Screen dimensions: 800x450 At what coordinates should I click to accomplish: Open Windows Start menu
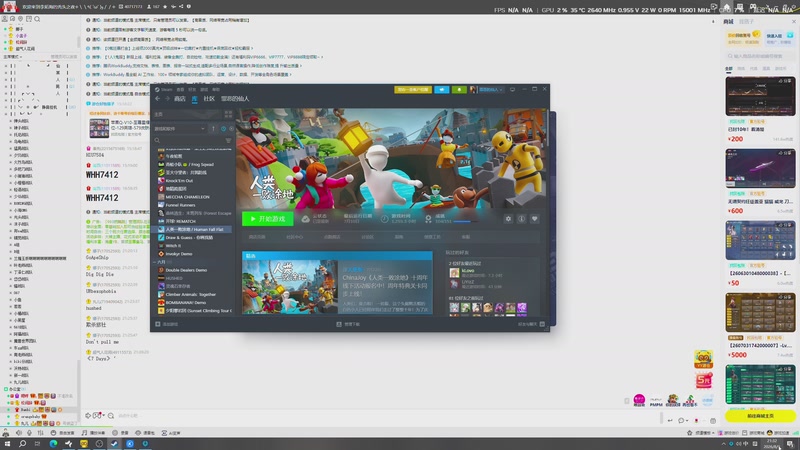(7, 444)
